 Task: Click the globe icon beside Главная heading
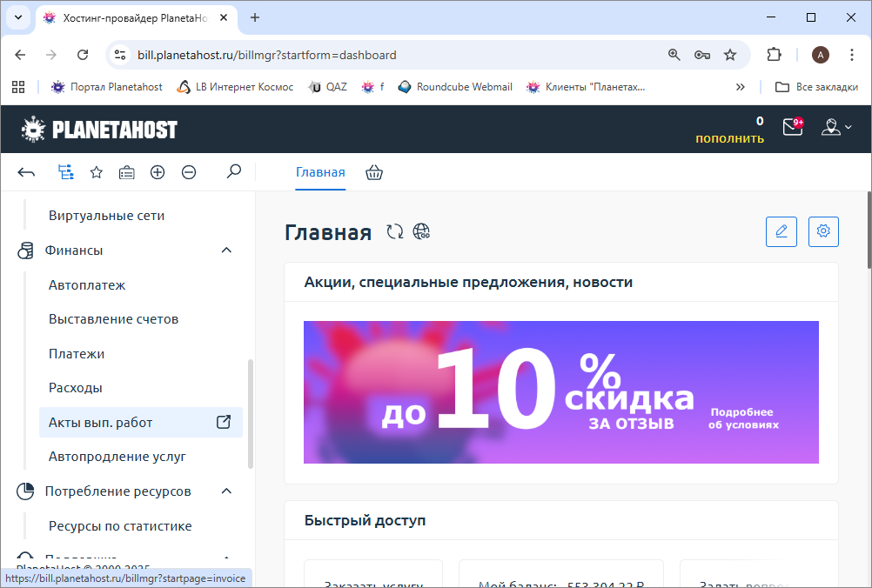[422, 231]
